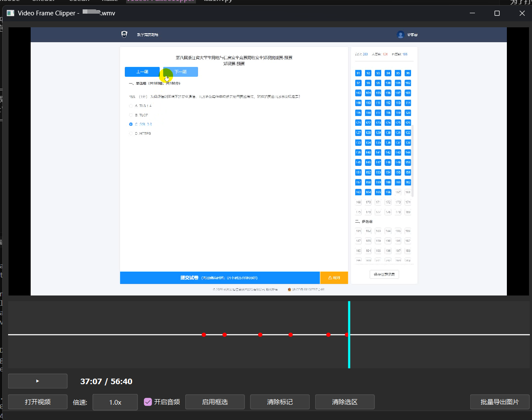532x420 pixels.
Task: Click 清除标记 to clear markers
Action: (x=280, y=402)
